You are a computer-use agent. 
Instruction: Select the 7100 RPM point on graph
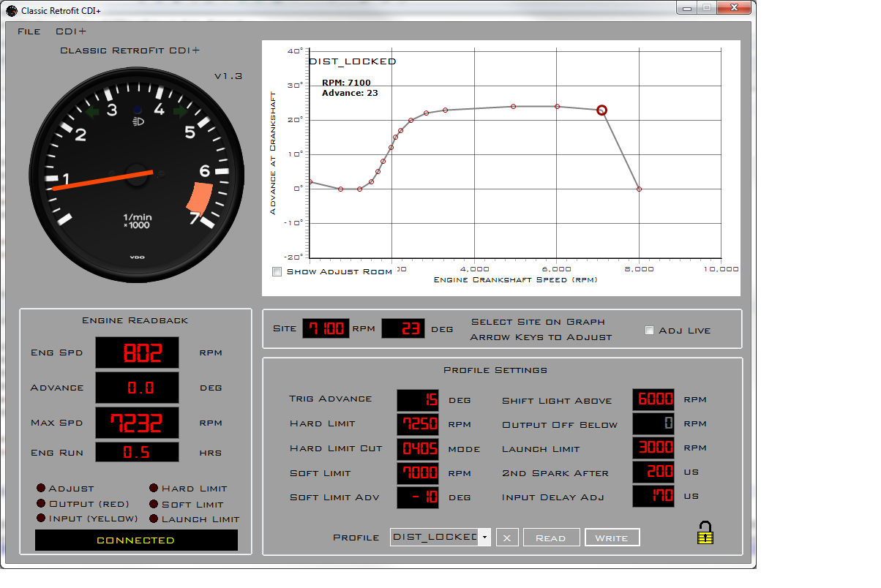(601, 110)
